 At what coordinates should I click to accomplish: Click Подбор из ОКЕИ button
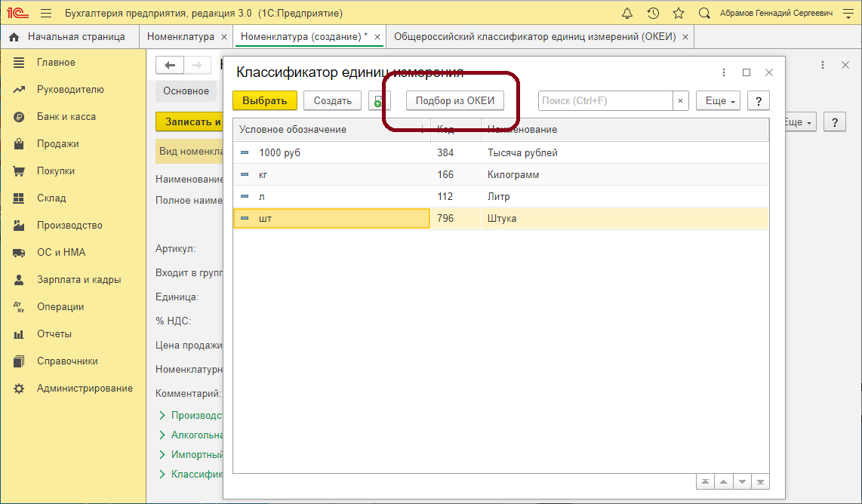454,101
